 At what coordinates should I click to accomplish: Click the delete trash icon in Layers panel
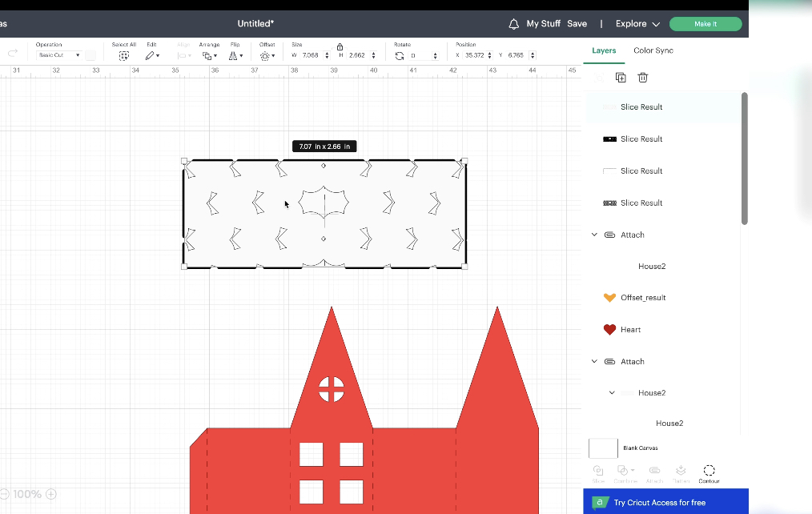click(x=642, y=77)
